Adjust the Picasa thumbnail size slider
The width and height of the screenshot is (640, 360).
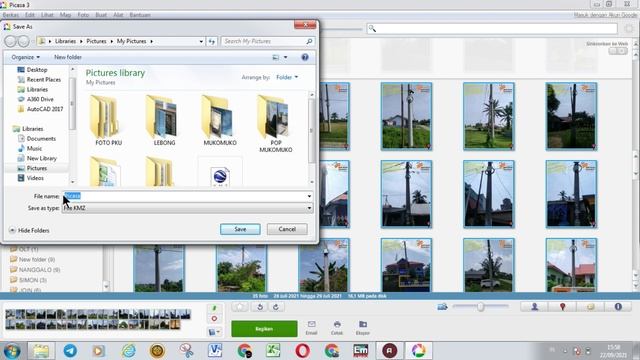click(480, 307)
